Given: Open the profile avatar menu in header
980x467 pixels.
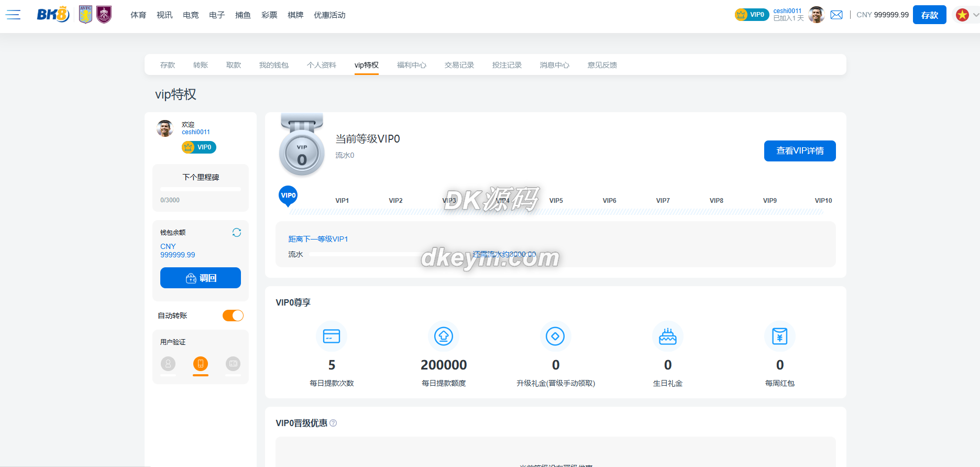Looking at the screenshot, I should (816, 15).
